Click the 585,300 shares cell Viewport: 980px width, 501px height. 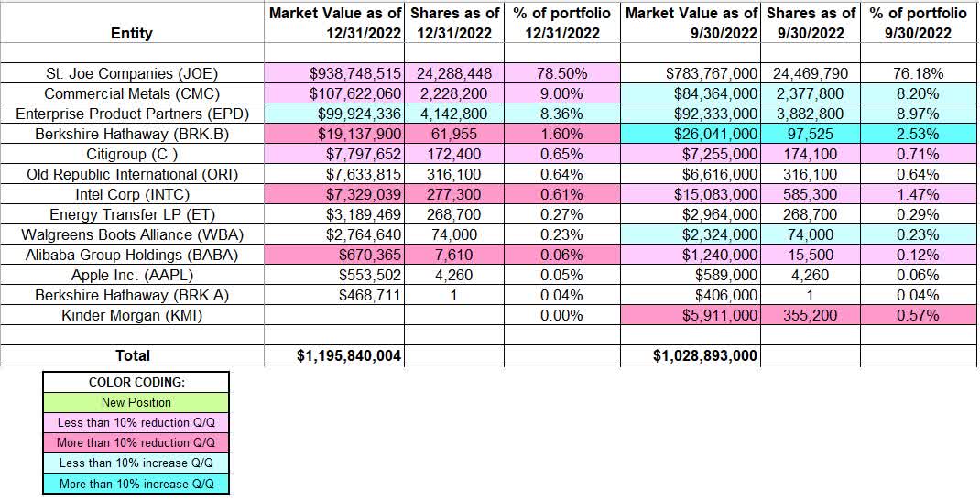tap(811, 194)
